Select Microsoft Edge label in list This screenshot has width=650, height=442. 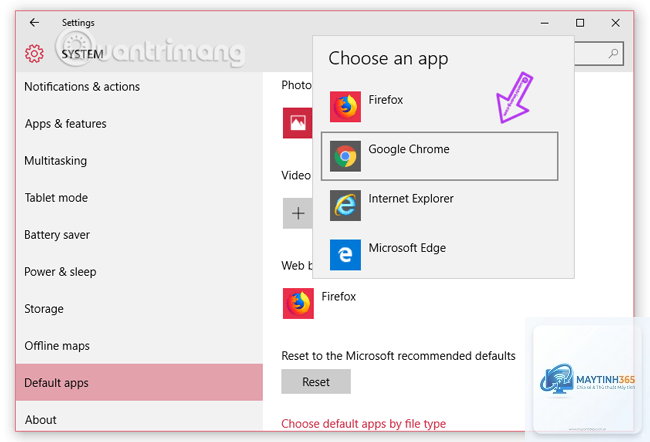[x=407, y=248]
